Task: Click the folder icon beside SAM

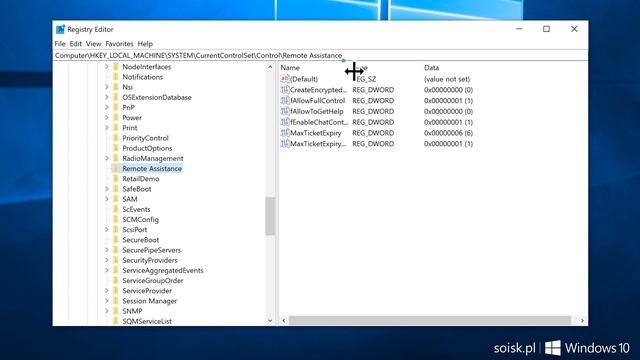Action: click(x=116, y=199)
